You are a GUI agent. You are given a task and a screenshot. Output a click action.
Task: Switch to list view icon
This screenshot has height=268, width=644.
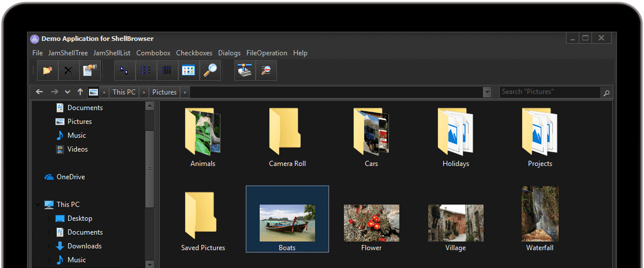(146, 70)
